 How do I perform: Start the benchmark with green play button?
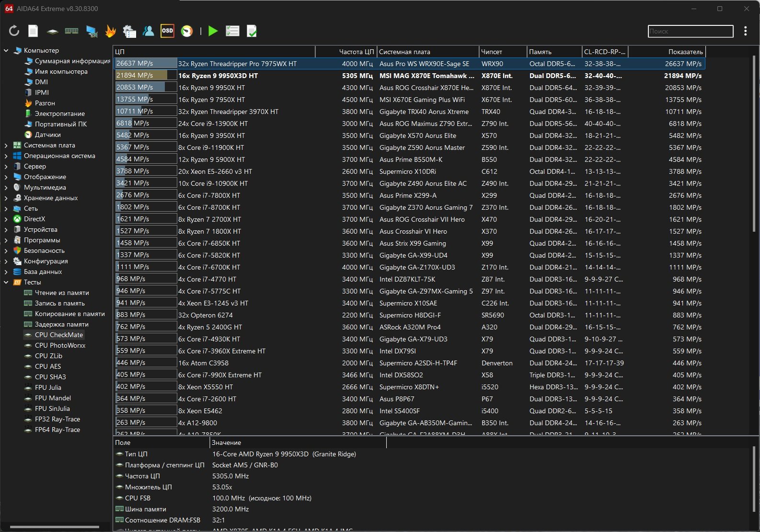(x=213, y=31)
